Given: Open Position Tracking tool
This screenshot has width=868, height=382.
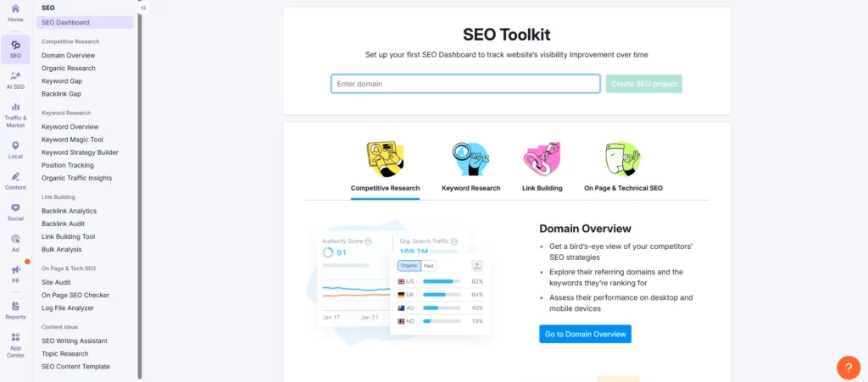Looking at the screenshot, I should click(68, 164).
